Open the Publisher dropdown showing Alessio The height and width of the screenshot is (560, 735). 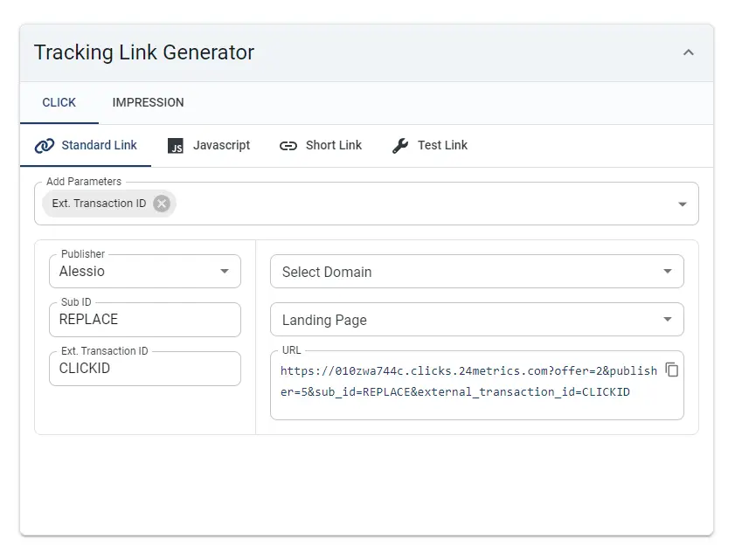point(145,272)
